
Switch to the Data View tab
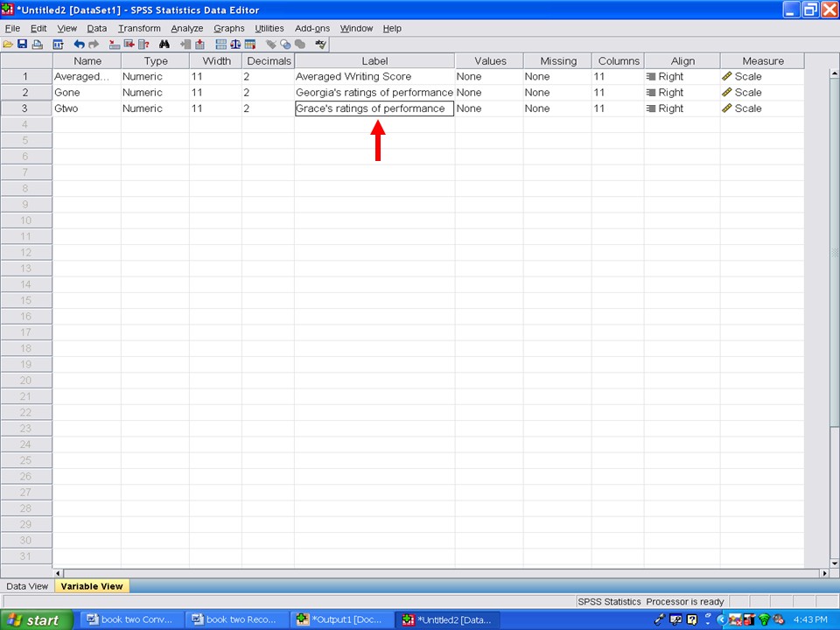(27, 586)
